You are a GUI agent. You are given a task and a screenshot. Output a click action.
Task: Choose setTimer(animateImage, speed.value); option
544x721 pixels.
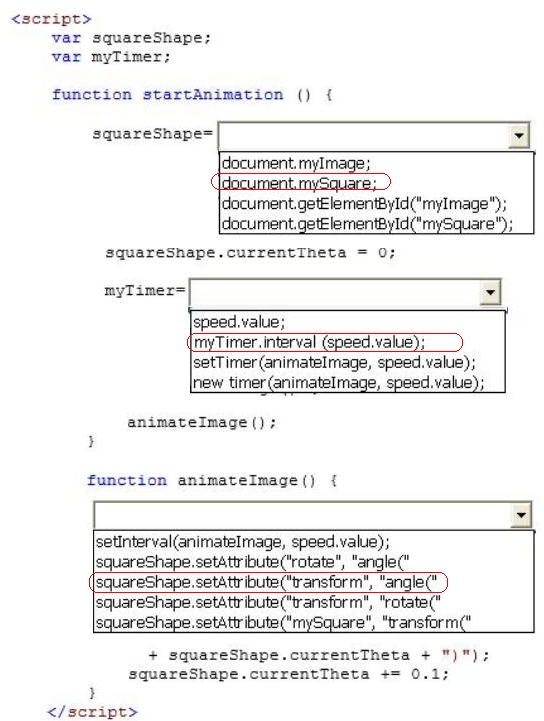pyautogui.click(x=334, y=362)
